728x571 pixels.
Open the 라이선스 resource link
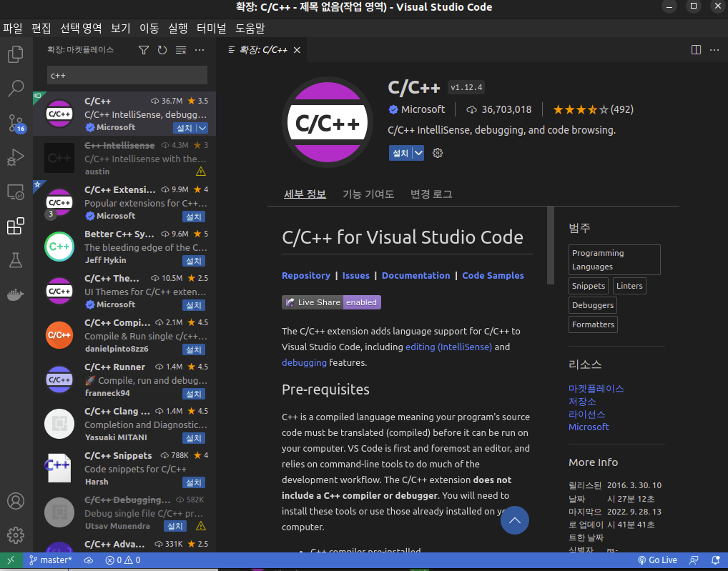[587, 414]
